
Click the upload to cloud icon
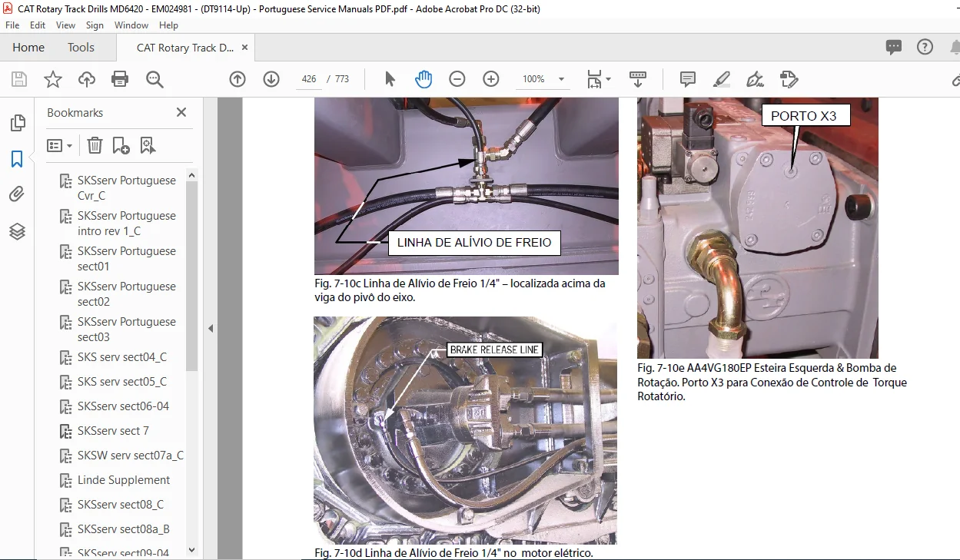click(x=87, y=79)
